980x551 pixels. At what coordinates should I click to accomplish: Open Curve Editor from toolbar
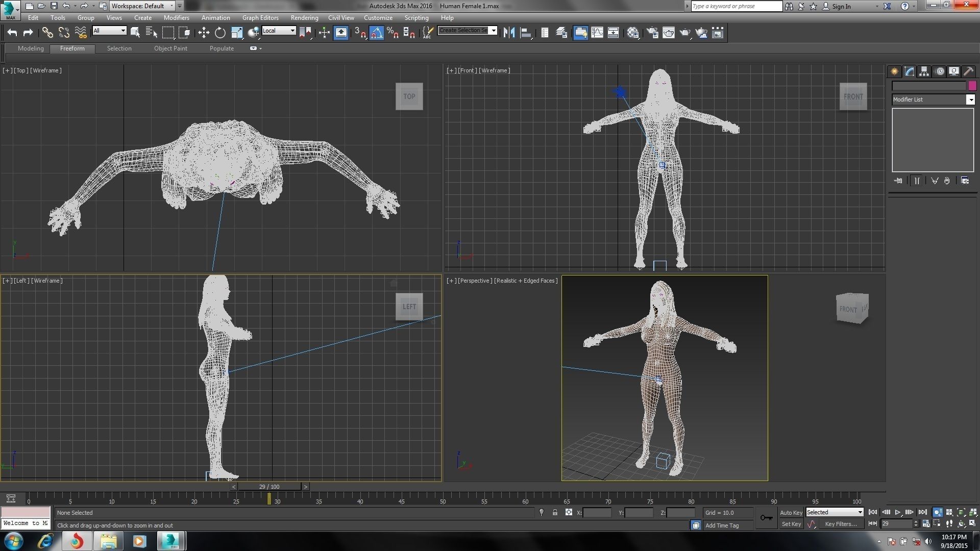click(x=597, y=33)
